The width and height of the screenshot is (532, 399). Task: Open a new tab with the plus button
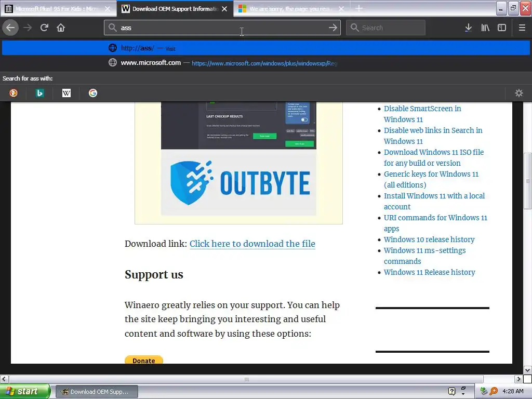[x=358, y=8]
